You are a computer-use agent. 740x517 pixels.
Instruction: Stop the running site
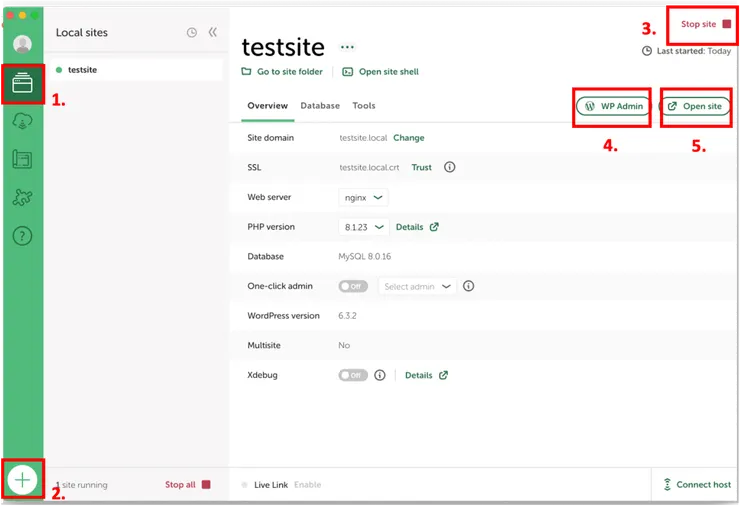click(x=706, y=24)
